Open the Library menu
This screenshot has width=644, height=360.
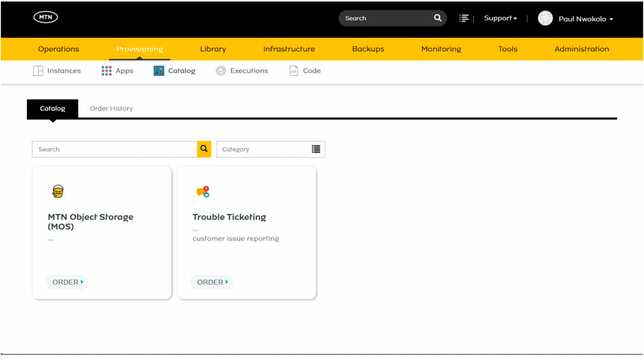point(213,49)
